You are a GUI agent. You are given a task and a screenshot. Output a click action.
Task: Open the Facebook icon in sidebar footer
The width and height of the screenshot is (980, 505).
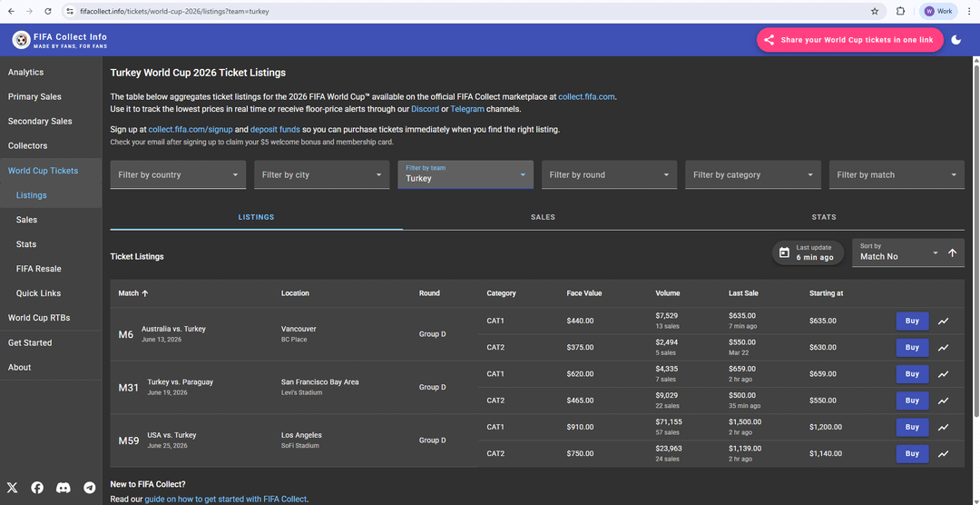(37, 488)
